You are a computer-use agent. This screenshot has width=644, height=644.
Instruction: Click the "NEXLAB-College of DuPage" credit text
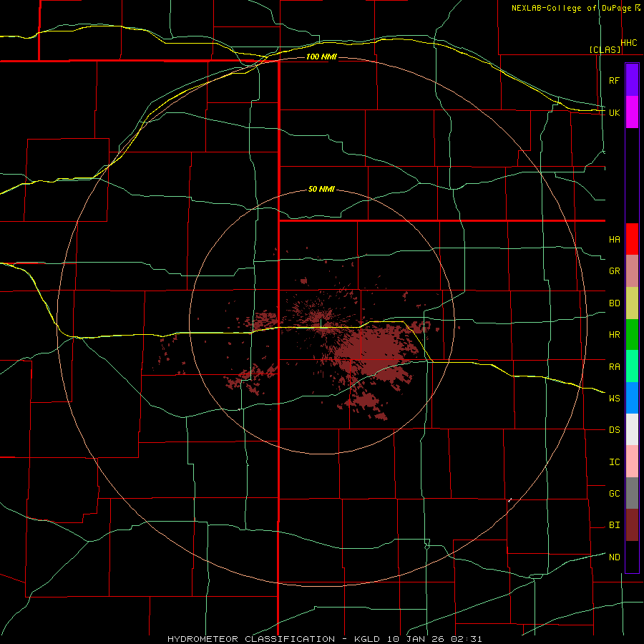(571, 8)
